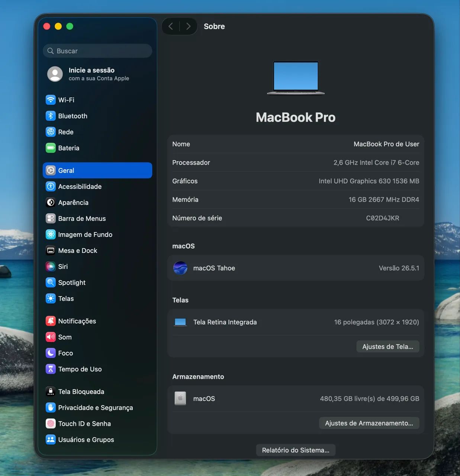Click Imagem de Fundo flower icon
This screenshot has width=460, height=476.
(x=51, y=234)
